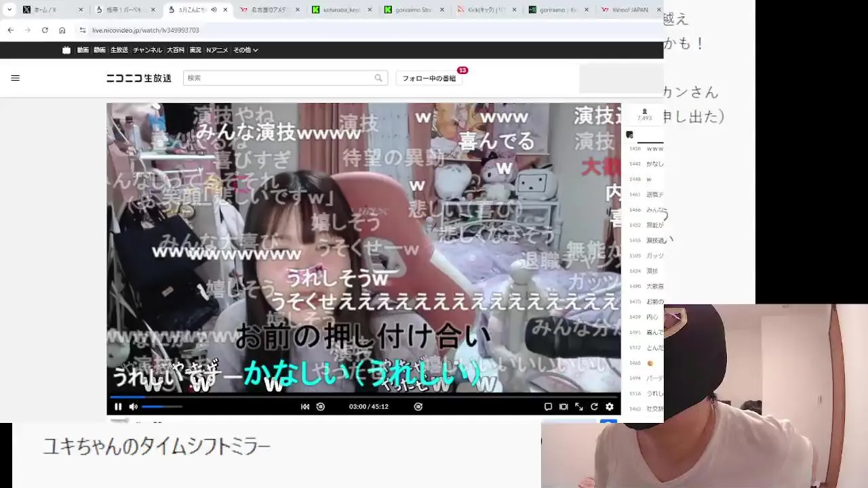This screenshot has width=868, height=488.
Task: Open 実況 in the top black bar
Action: tap(195, 50)
